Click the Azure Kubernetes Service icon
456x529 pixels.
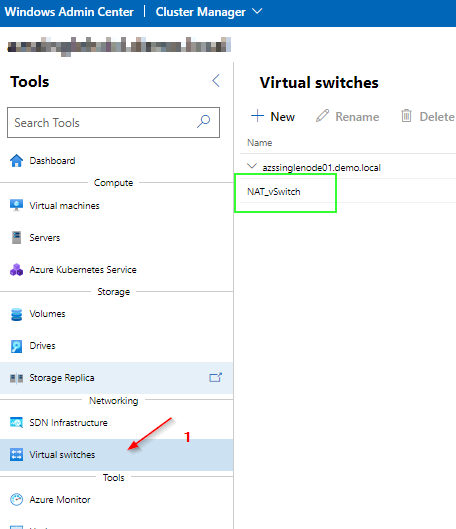(16, 270)
